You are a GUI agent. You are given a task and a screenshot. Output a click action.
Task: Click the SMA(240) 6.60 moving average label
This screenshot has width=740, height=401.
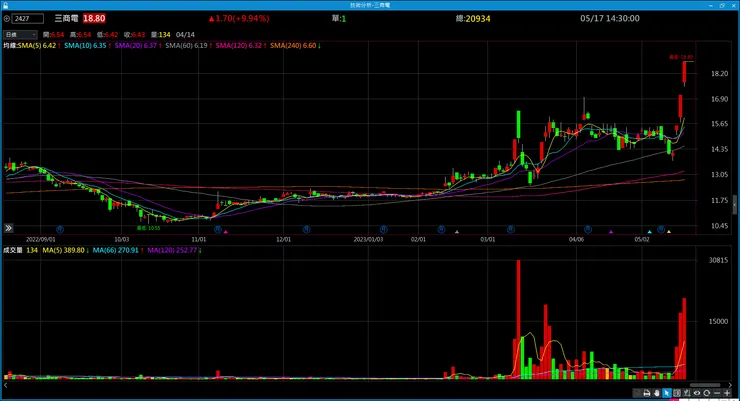[295, 46]
